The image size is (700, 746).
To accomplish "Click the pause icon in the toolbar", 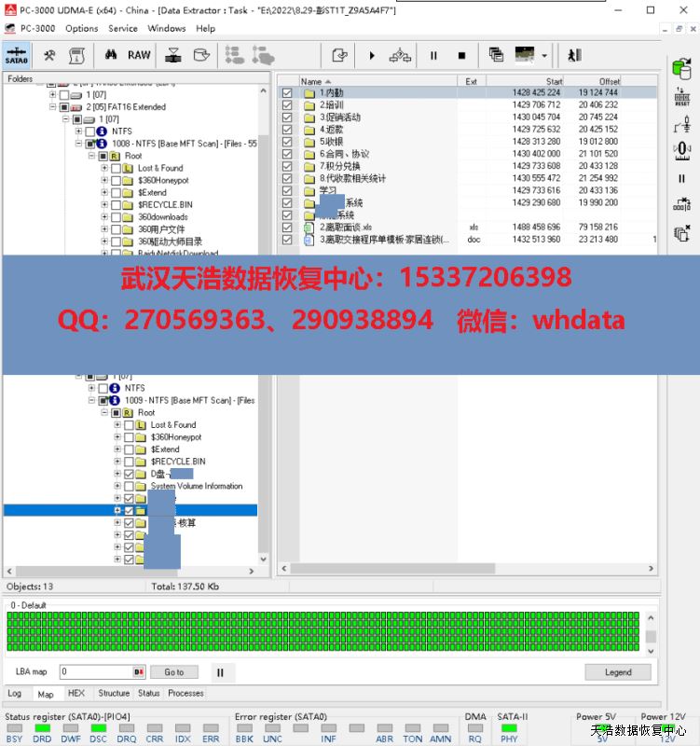I will tap(433, 56).
